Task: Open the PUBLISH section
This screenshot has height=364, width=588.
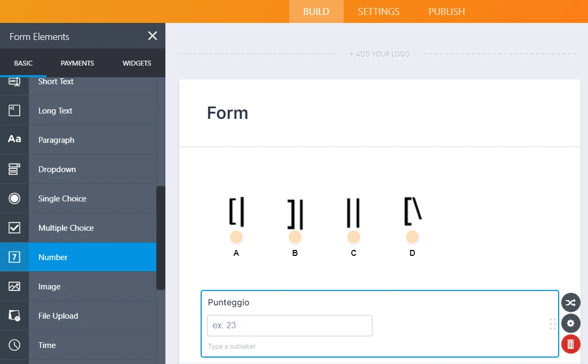Action: click(x=446, y=11)
